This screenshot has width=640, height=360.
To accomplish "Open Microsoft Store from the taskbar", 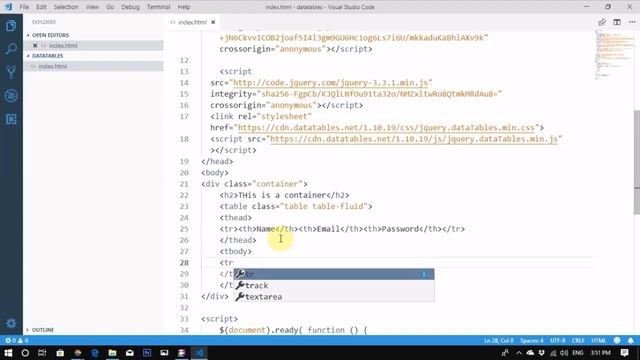I will click(60, 353).
